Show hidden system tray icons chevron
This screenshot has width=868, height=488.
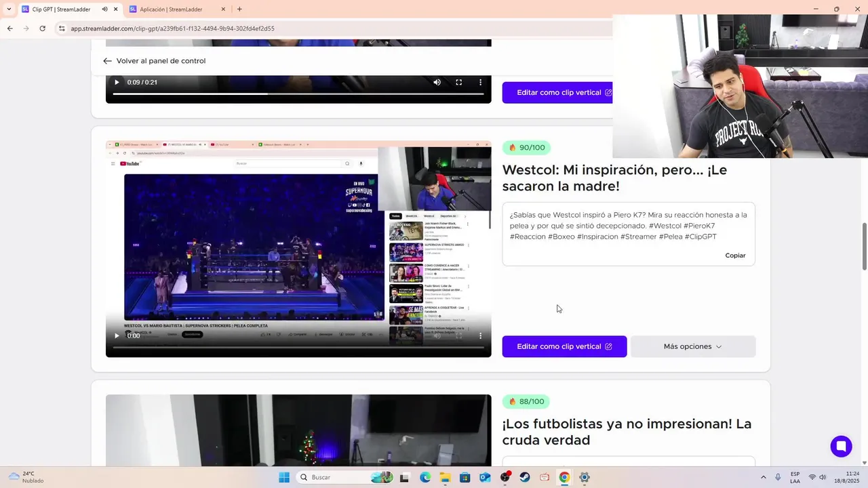click(764, 477)
